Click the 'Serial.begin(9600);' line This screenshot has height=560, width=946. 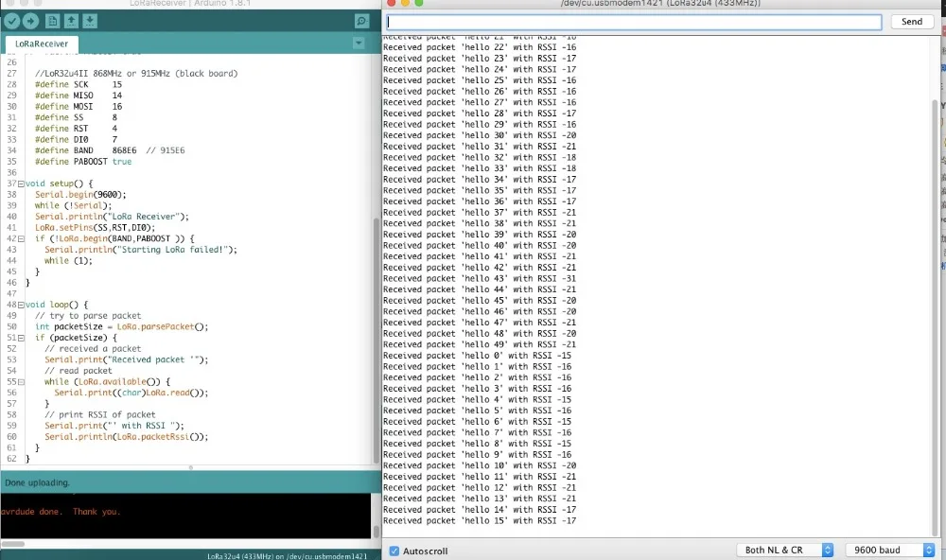click(x=80, y=194)
